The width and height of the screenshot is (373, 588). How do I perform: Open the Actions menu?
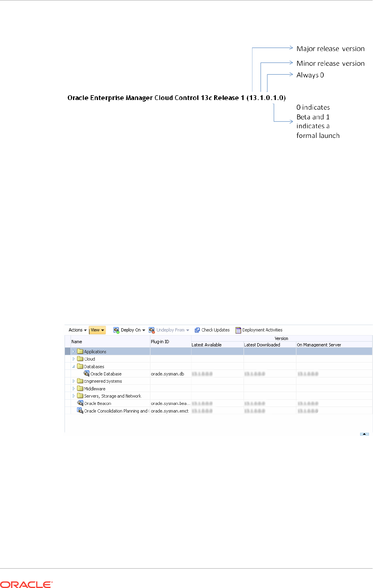pyautogui.click(x=77, y=330)
